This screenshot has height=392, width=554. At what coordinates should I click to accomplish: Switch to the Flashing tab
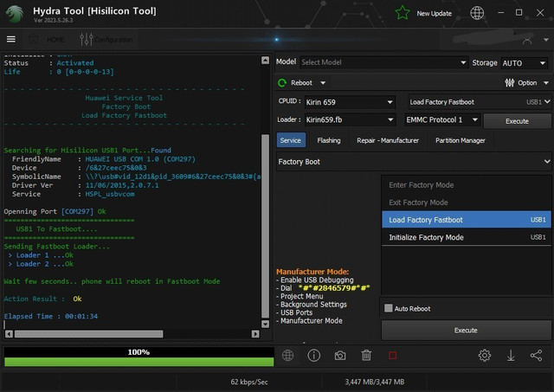(329, 140)
